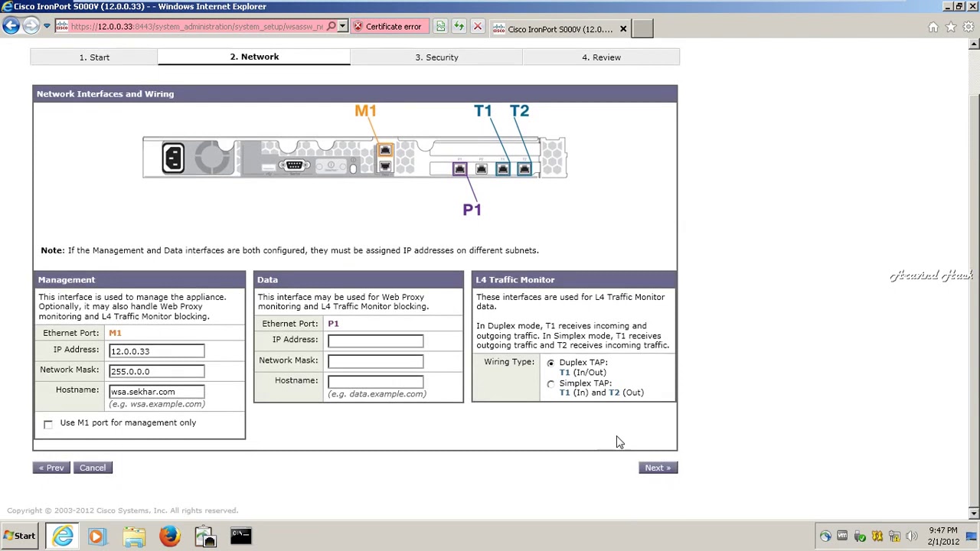Select the 2. Network wizard step
This screenshot has height=551, width=980.
(x=254, y=57)
